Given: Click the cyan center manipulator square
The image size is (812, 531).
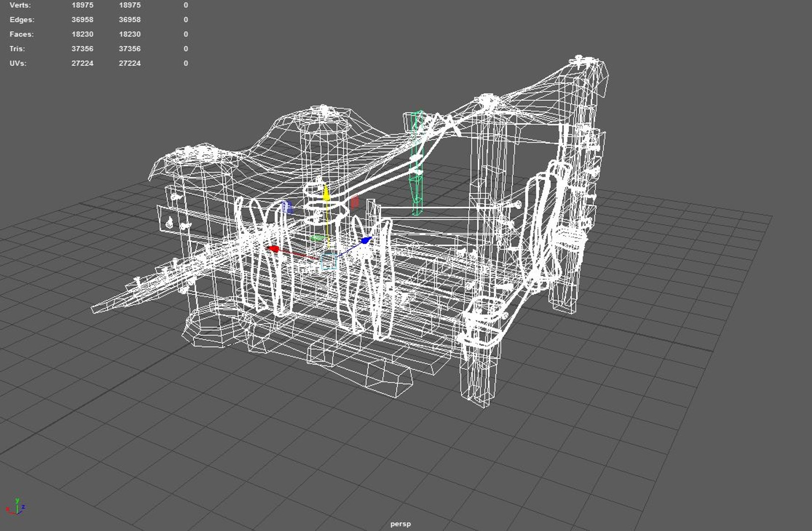Looking at the screenshot, I should [329, 261].
